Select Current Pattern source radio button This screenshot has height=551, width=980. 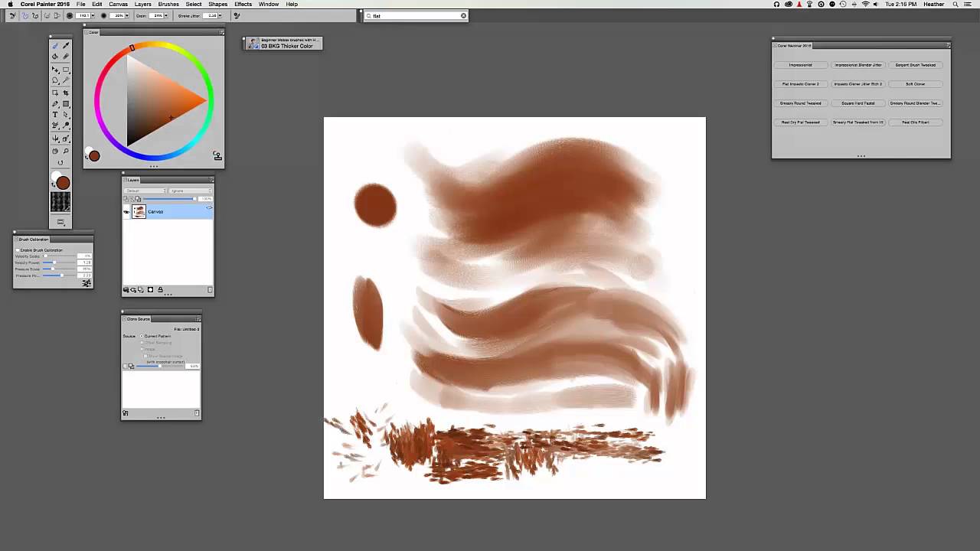coord(142,336)
